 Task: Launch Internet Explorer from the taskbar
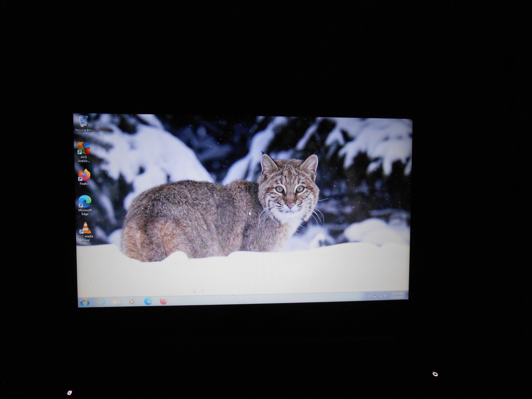[x=100, y=302]
